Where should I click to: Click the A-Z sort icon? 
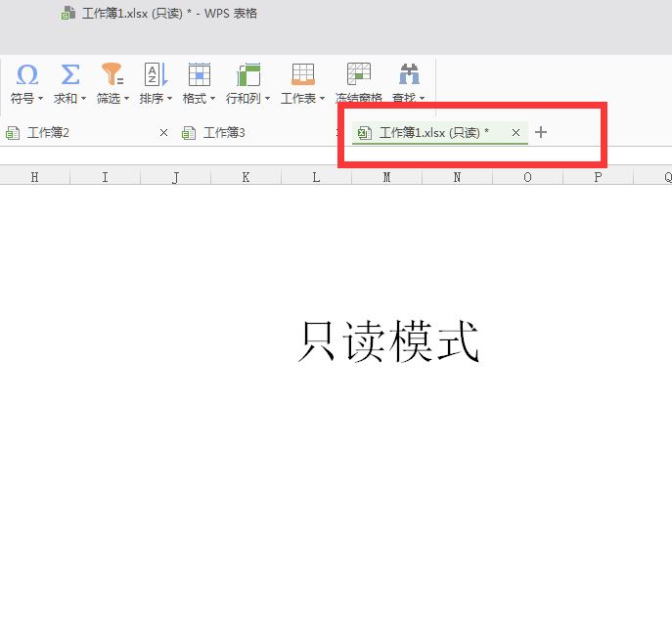tap(156, 74)
